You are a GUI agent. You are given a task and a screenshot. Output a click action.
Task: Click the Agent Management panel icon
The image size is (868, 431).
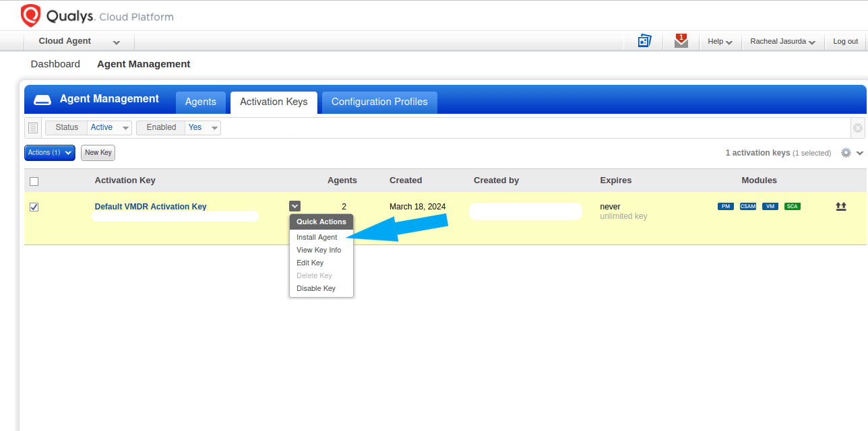pos(42,100)
